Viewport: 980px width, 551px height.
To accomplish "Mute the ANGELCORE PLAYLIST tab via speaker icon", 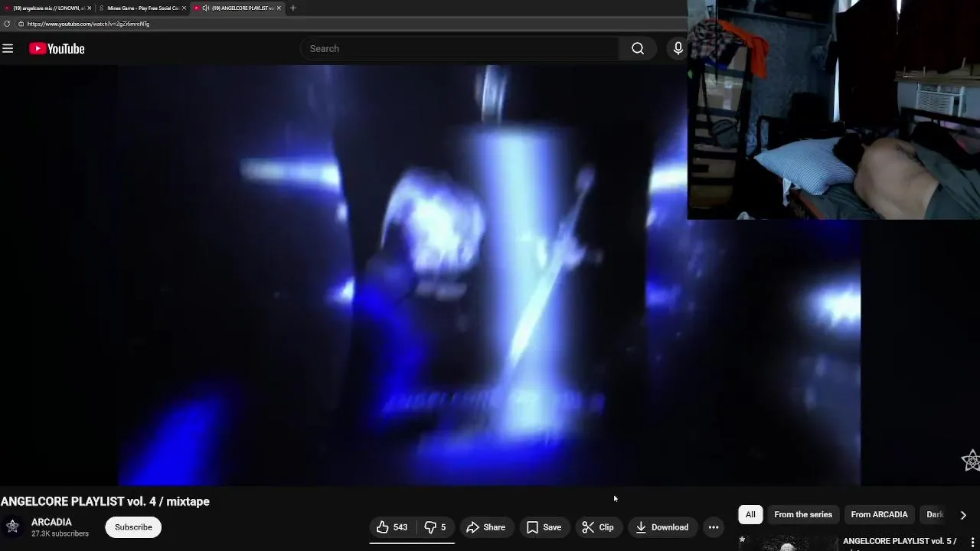I will pos(205,8).
